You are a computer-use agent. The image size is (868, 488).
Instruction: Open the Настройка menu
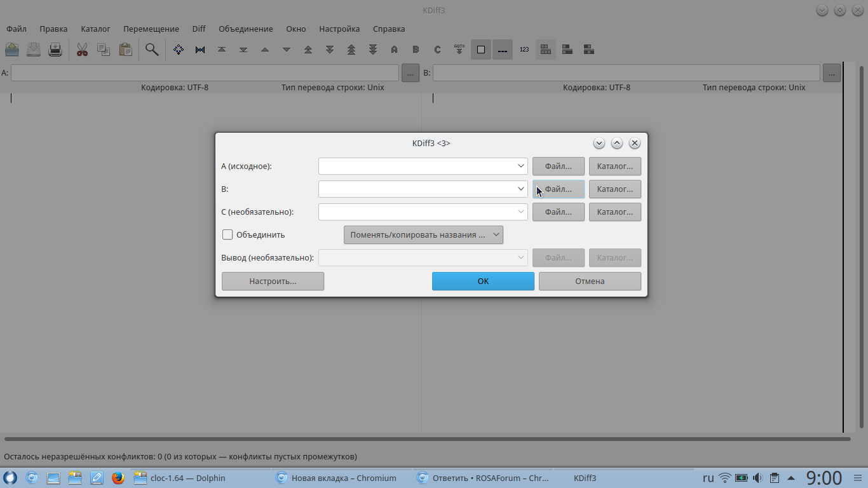coord(339,29)
